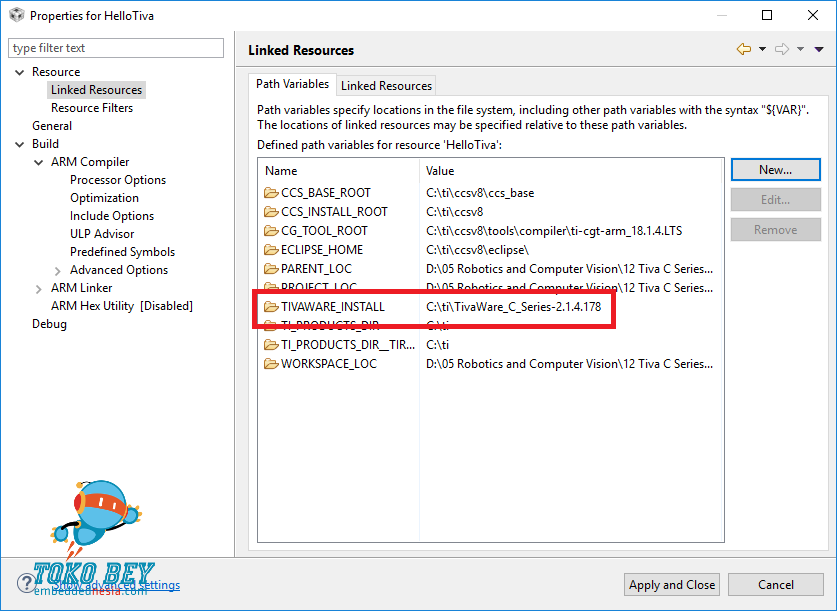
Task: Click the back navigation arrow icon
Action: [x=744, y=50]
